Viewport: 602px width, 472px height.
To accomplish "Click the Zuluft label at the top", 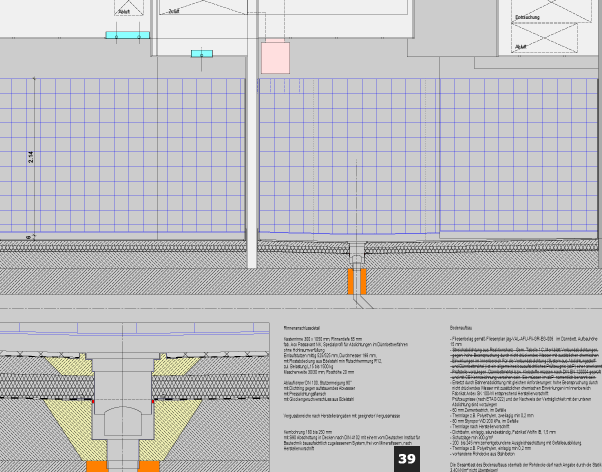I will pyautogui.click(x=174, y=12).
